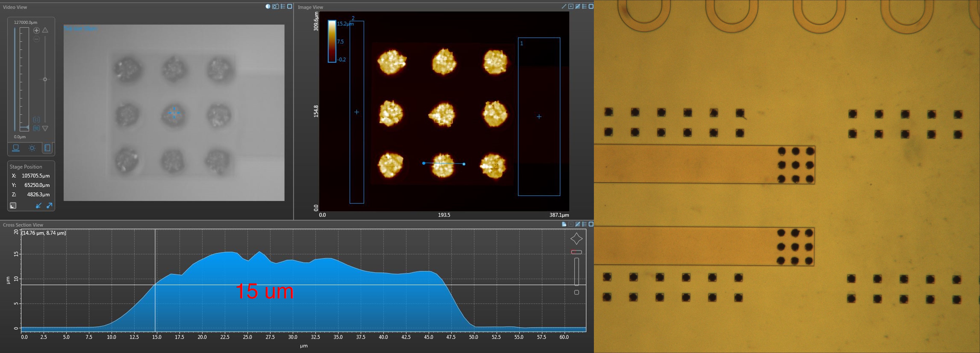Click the four-point star icon in the cross section chart
The width and height of the screenshot is (980, 353).
(x=576, y=239)
